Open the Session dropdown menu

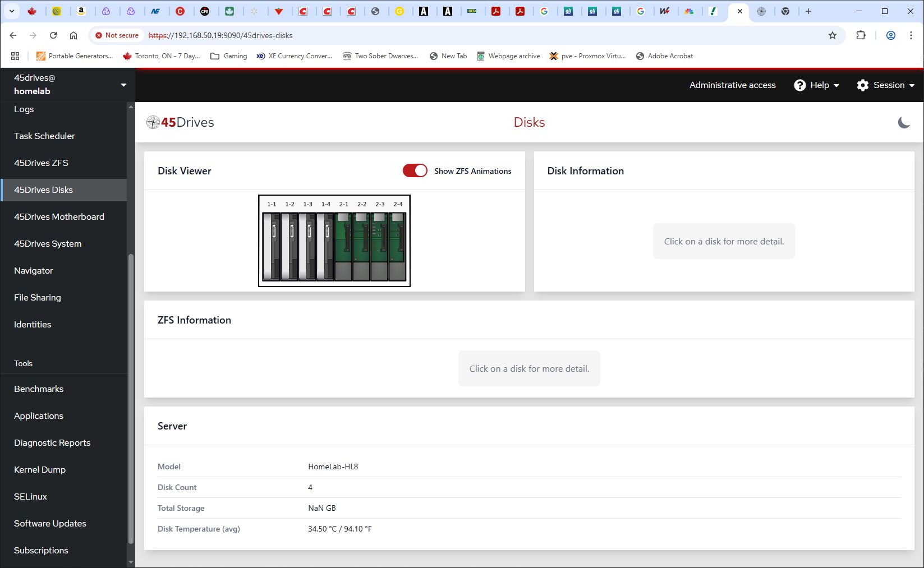(x=886, y=85)
